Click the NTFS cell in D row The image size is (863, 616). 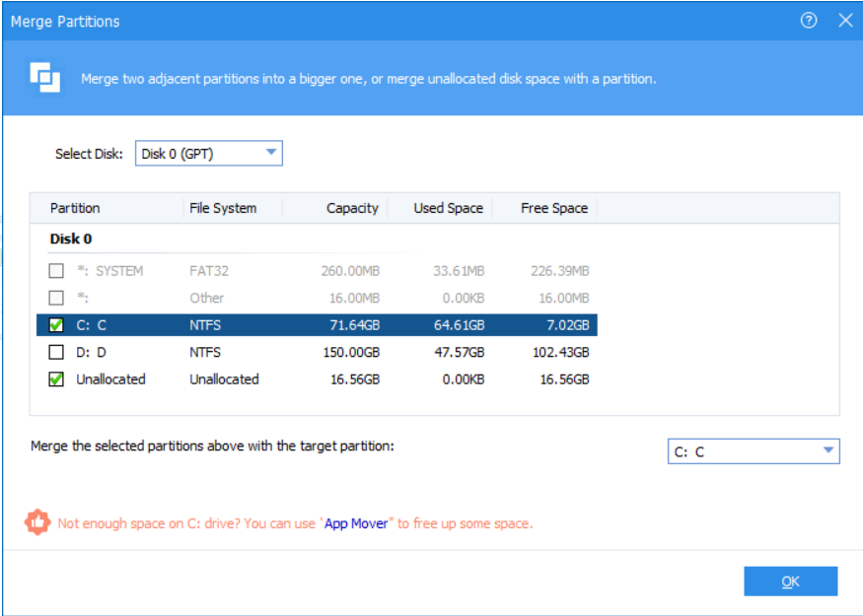[x=205, y=352]
